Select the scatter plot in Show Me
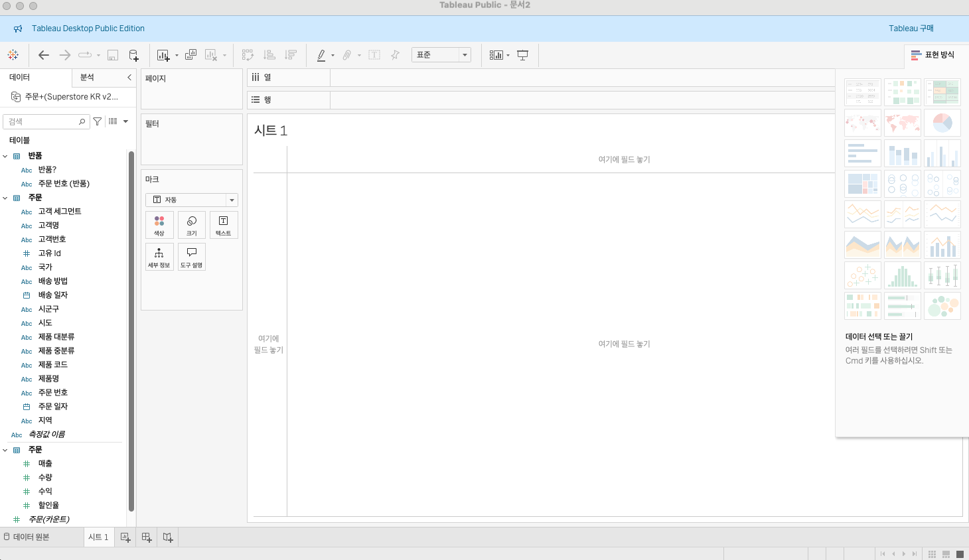The height and width of the screenshot is (560, 969). point(863,275)
